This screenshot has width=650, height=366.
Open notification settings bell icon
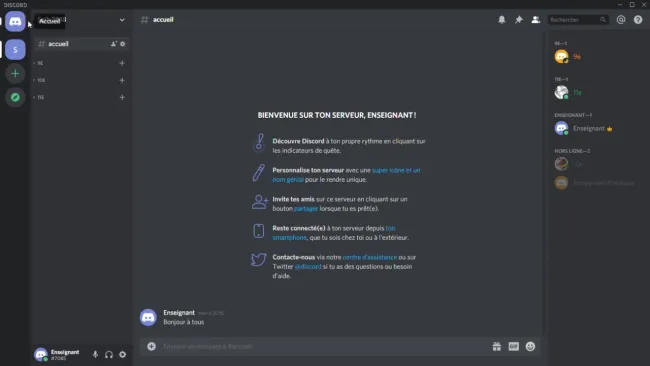tap(502, 19)
